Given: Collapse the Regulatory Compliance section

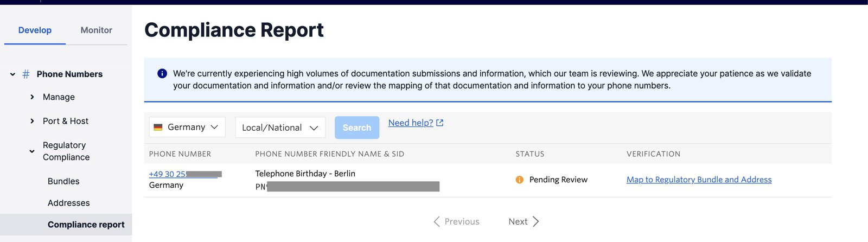Looking at the screenshot, I should pyautogui.click(x=32, y=151).
